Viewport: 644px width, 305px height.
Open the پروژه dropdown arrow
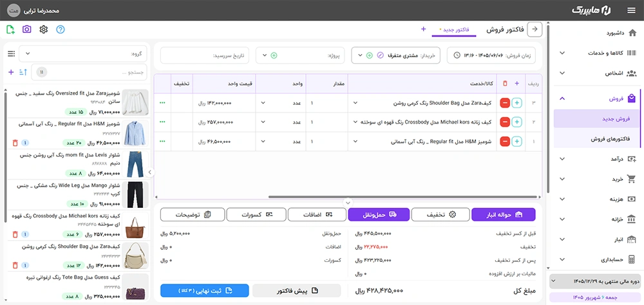click(265, 55)
